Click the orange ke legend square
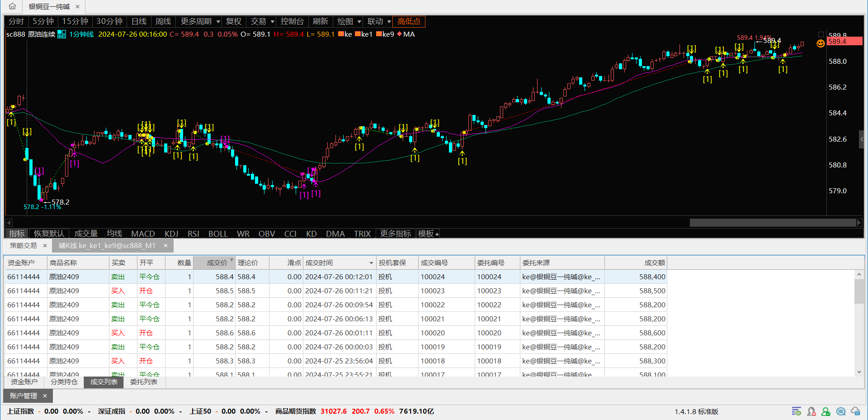 click(x=341, y=34)
